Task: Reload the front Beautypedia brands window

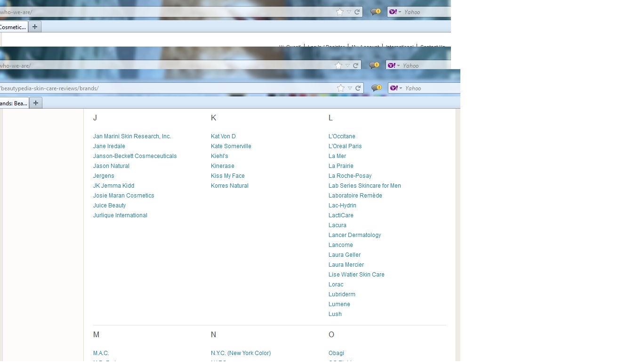Action: (358, 88)
